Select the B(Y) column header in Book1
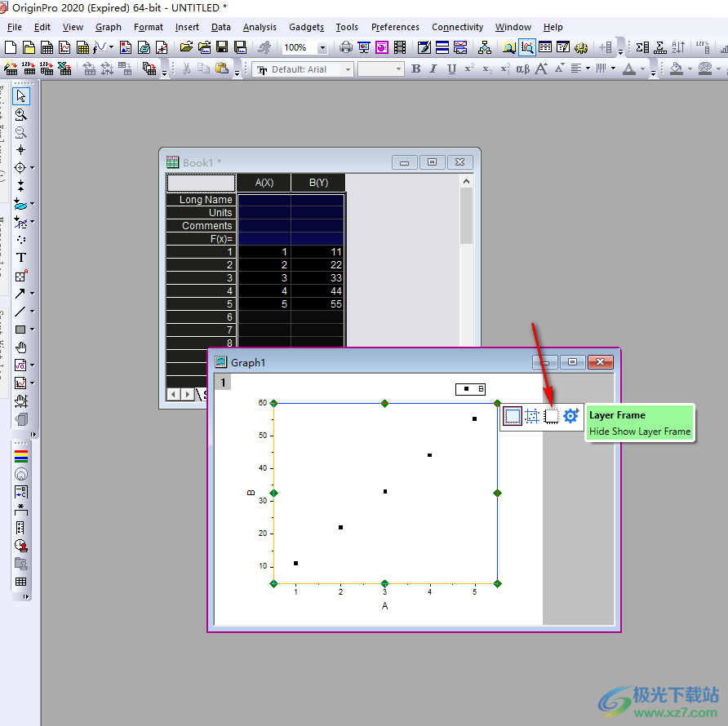Viewport: 728px width, 726px height. tap(318, 183)
